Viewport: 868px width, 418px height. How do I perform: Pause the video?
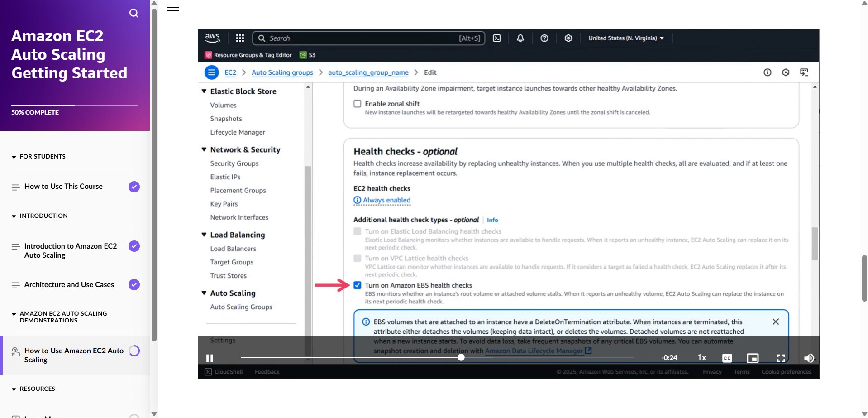click(210, 358)
